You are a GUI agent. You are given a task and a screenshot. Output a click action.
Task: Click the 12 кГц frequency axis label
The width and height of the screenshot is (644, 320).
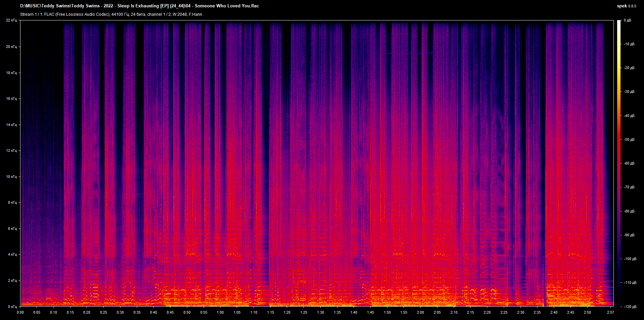pyautogui.click(x=11, y=150)
